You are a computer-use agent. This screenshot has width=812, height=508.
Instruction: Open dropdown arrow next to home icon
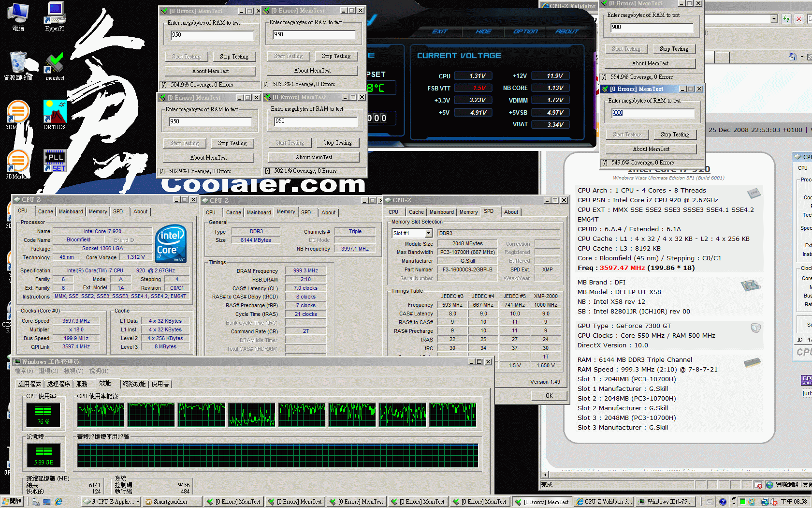(802, 57)
